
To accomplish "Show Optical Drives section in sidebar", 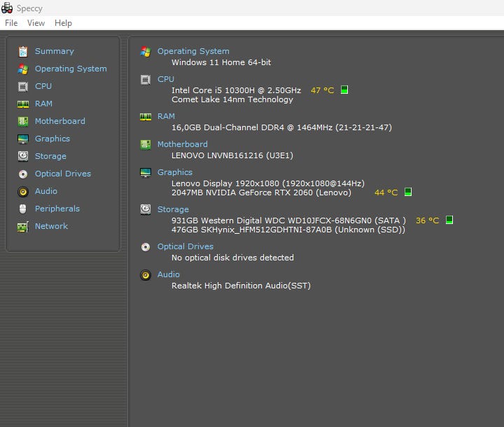I will (63, 174).
